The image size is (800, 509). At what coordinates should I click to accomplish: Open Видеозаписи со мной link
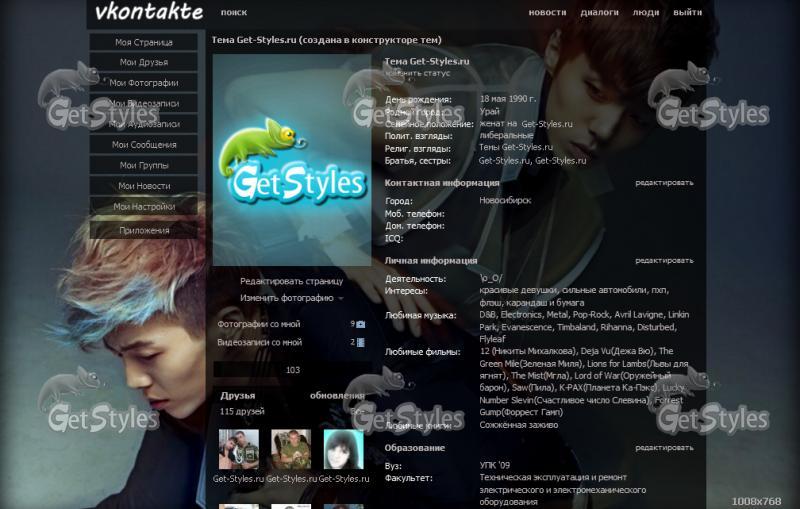(x=259, y=342)
